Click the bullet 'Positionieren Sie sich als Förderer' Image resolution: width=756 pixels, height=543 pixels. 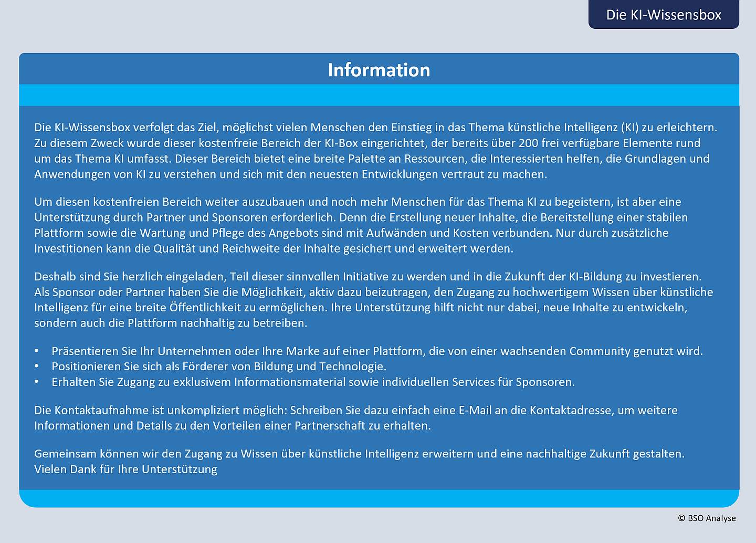click(x=219, y=367)
